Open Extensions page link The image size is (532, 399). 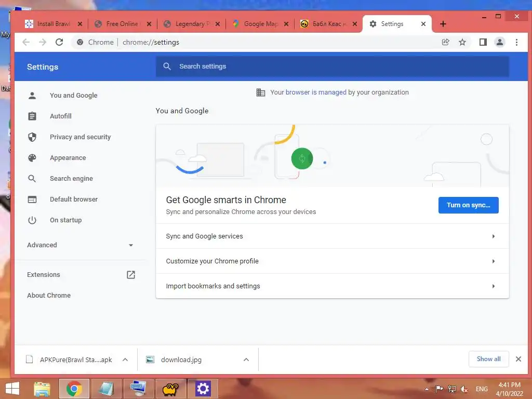(x=44, y=275)
